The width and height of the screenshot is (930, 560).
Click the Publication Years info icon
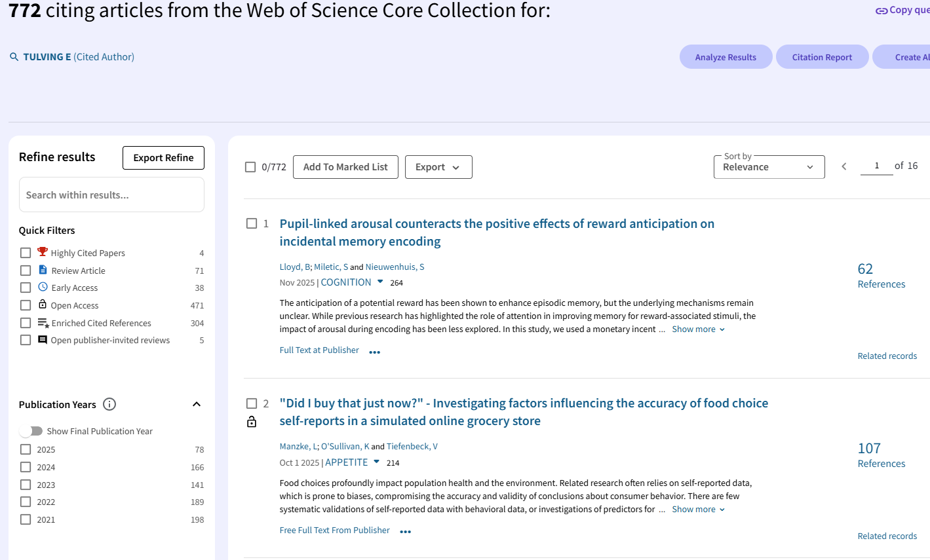[x=109, y=404]
